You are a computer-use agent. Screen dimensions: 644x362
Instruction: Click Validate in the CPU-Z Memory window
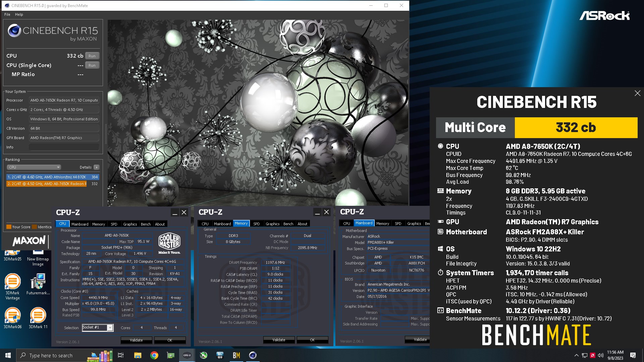pyautogui.click(x=279, y=340)
